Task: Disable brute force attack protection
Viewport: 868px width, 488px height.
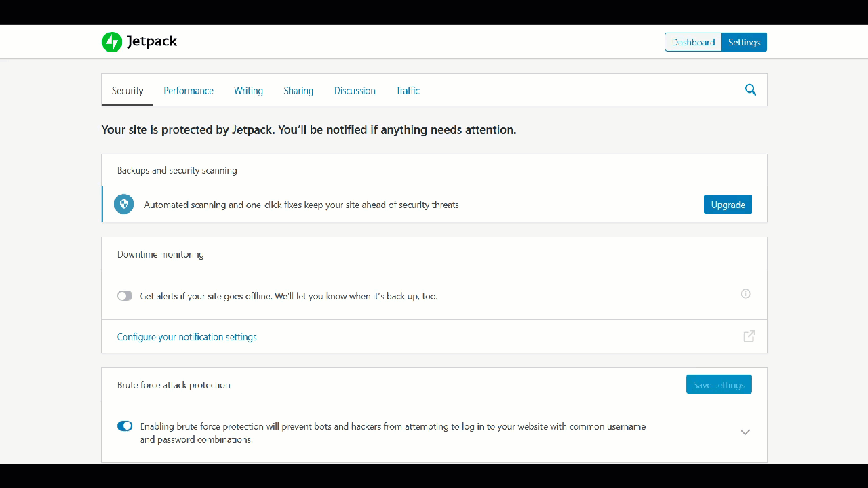Action: point(125,426)
